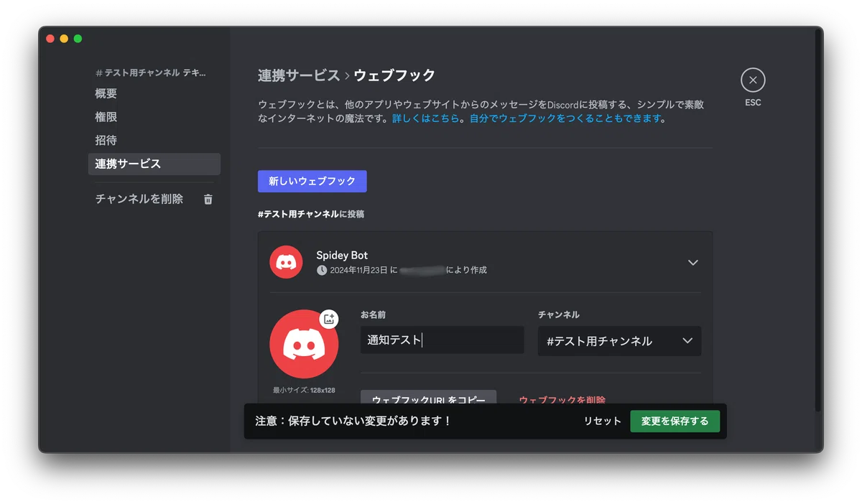Open the チャンネル dropdown #テスト用チャンネル
Screen dimensions: 862x504
pos(619,341)
